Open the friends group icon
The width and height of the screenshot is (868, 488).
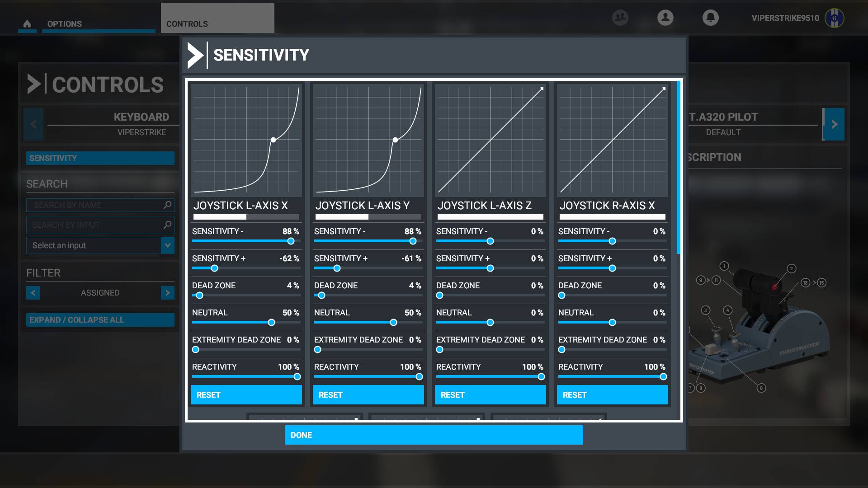pos(620,18)
